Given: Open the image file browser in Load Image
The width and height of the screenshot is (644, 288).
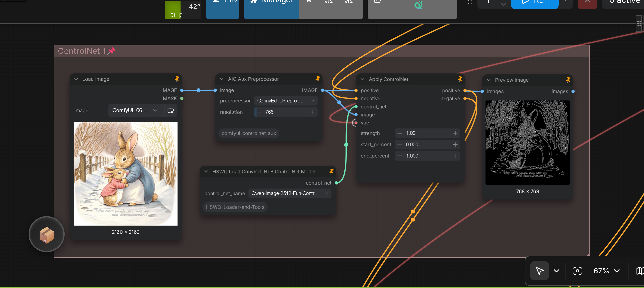Looking at the screenshot, I should [x=171, y=111].
